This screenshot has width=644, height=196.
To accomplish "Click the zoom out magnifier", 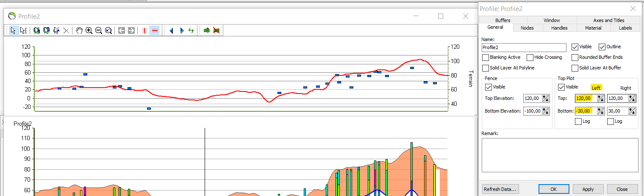I will tap(99, 30).
